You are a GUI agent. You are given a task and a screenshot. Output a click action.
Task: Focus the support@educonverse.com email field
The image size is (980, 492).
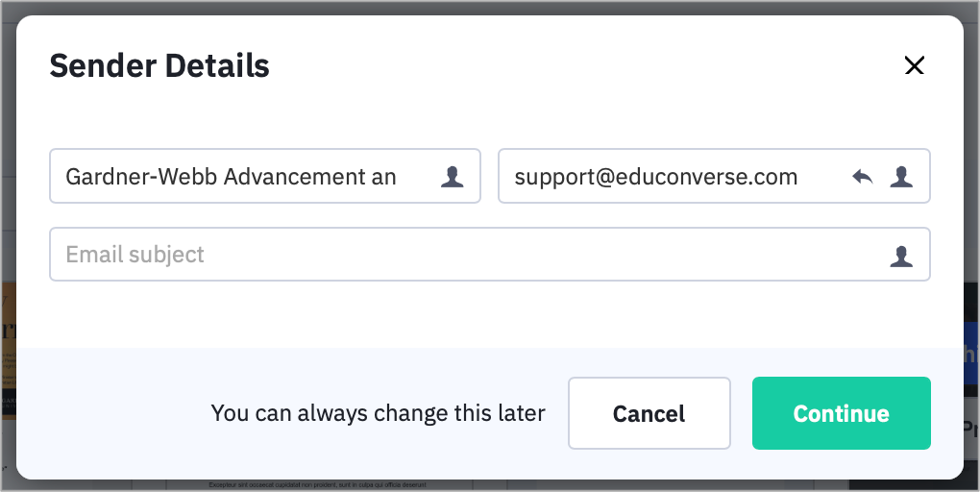point(715,176)
